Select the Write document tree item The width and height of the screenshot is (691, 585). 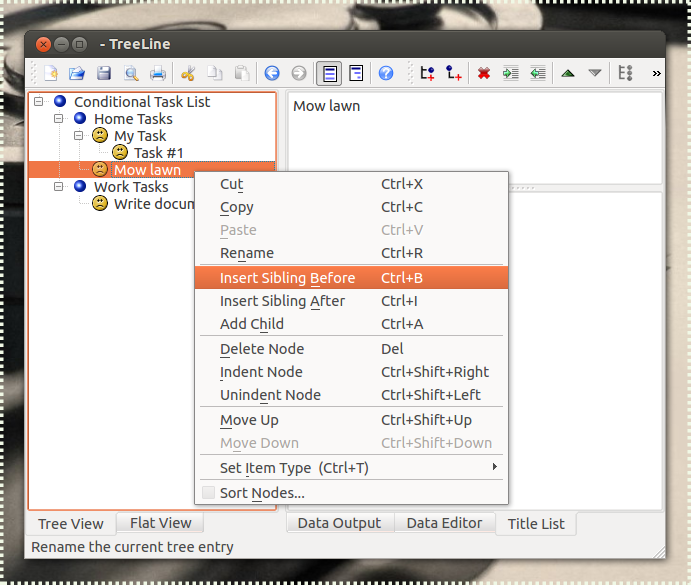[154, 204]
